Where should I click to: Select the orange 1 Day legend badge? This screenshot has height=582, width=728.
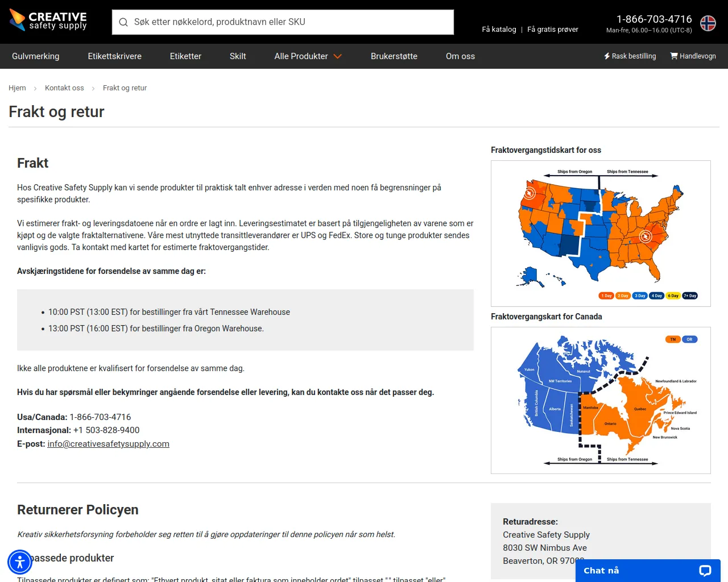coord(606,296)
